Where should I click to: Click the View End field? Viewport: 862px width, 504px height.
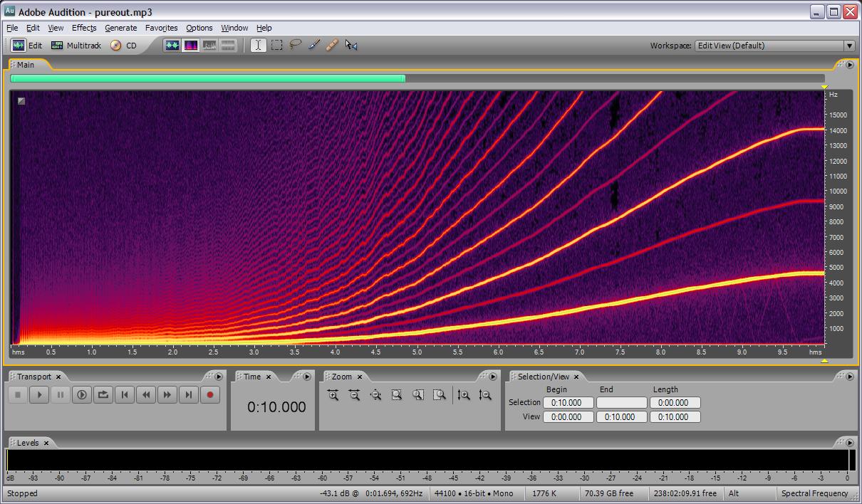[x=622, y=417]
